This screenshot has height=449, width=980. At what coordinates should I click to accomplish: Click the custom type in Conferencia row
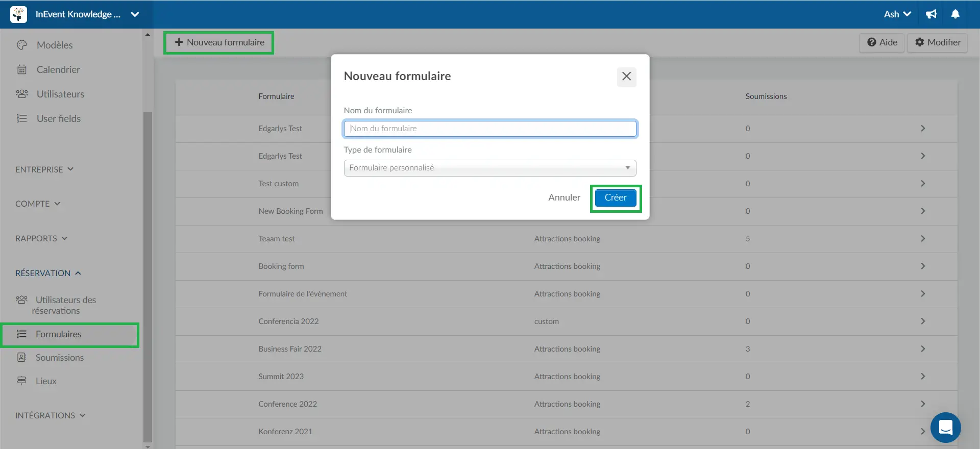coord(546,321)
